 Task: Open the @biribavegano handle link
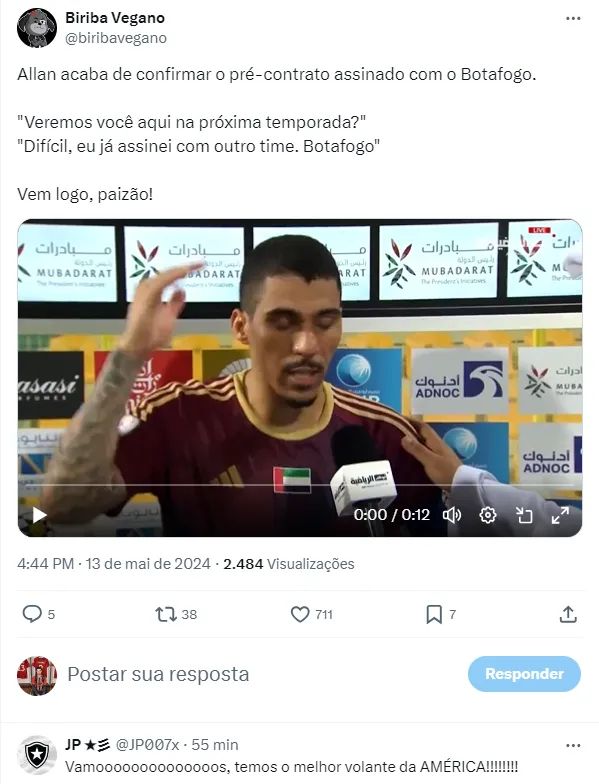pyautogui.click(x=116, y=38)
